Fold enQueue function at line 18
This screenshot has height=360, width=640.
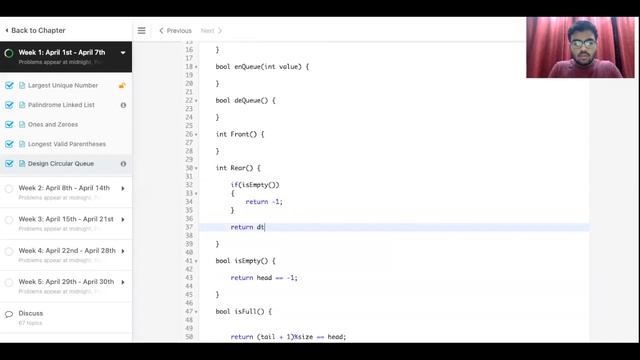point(196,67)
